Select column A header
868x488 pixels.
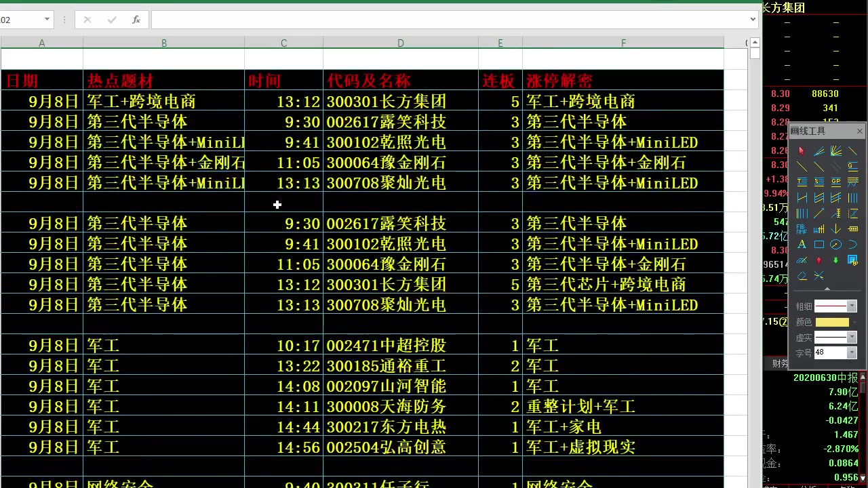click(41, 43)
